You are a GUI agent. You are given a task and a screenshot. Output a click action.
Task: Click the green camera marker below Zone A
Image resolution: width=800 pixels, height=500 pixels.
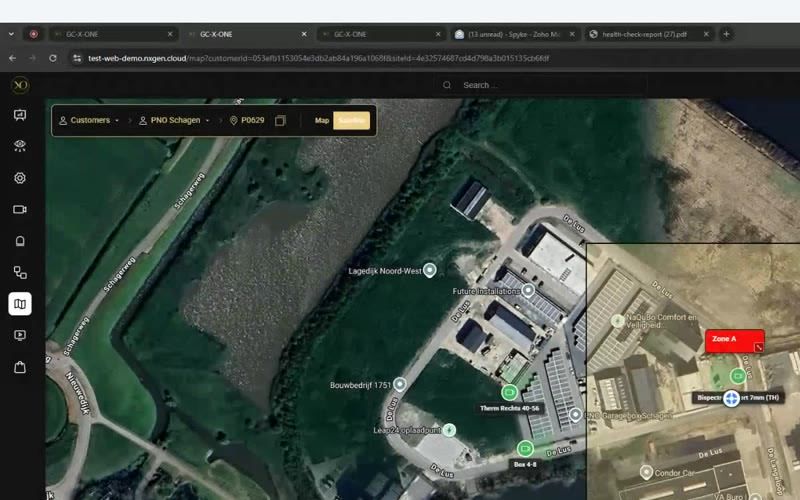tap(738, 376)
